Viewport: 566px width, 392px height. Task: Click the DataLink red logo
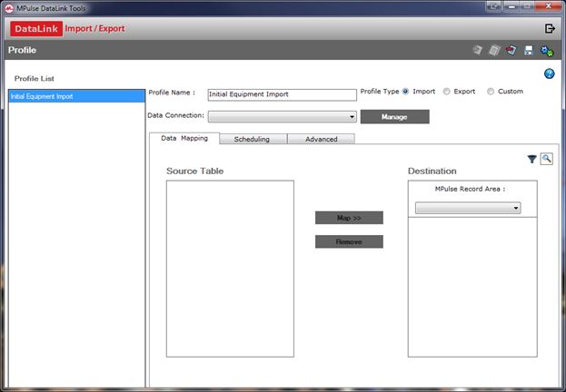(36, 28)
